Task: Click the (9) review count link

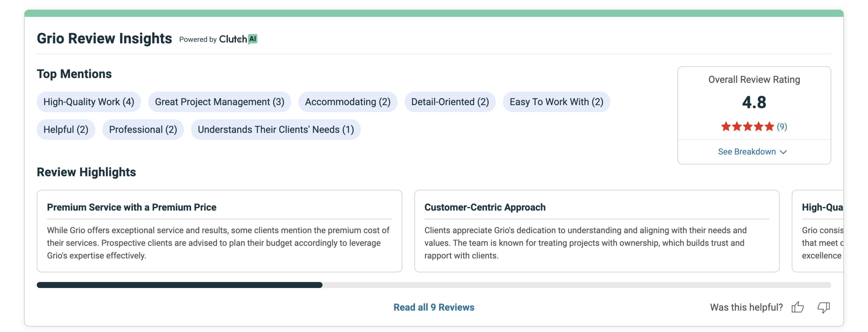Action: coord(782,127)
